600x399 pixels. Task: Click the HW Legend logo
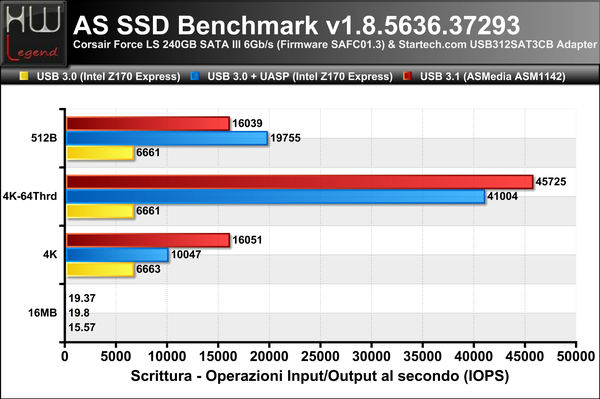[34, 33]
